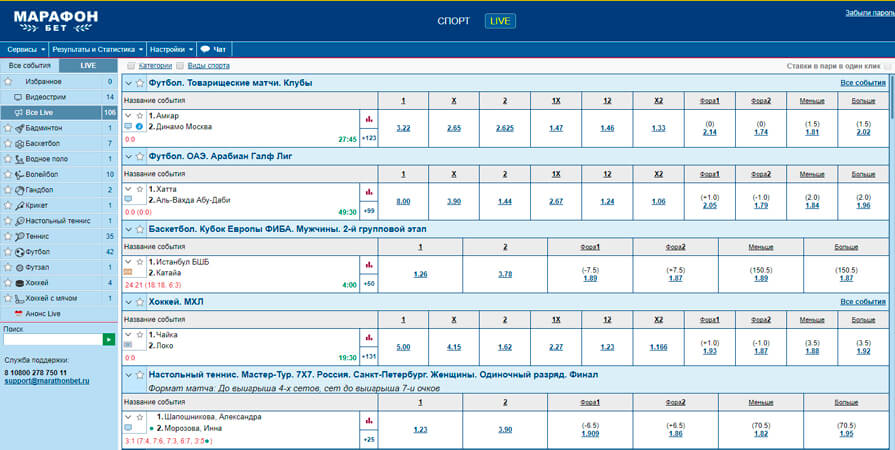The height and width of the screenshot is (450, 895).
Task: Add Истанбул БШБ match to favorites star
Action: 140,262
